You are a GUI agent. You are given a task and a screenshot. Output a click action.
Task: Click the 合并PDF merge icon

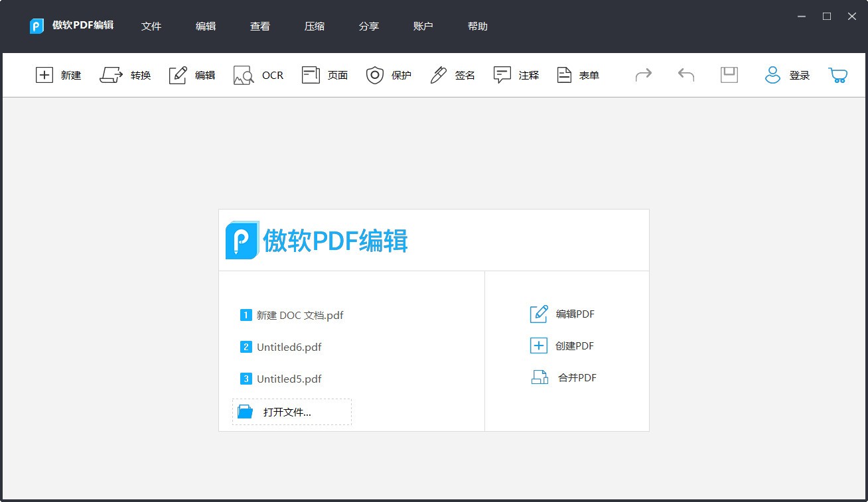pyautogui.click(x=540, y=377)
